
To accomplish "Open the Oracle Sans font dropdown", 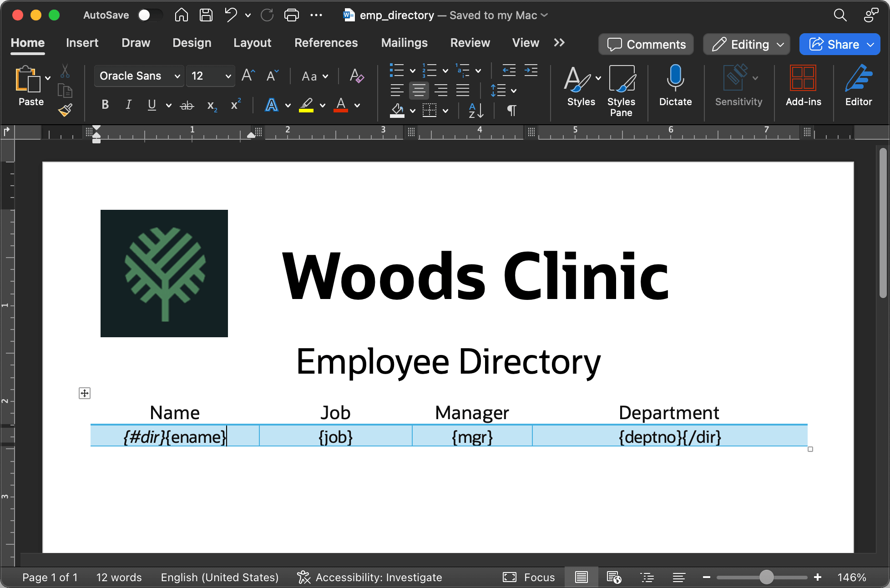I will [x=177, y=76].
